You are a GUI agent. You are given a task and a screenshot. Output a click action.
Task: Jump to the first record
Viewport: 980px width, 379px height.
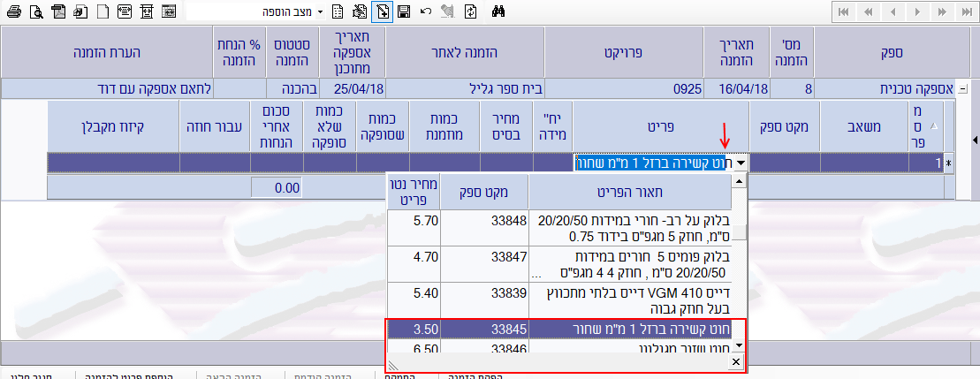844,11
